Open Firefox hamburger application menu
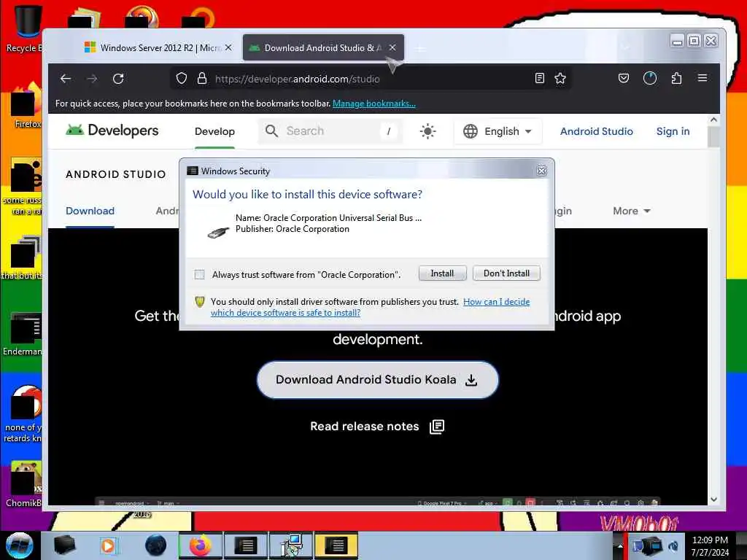This screenshot has height=560, width=747. pyautogui.click(x=703, y=77)
